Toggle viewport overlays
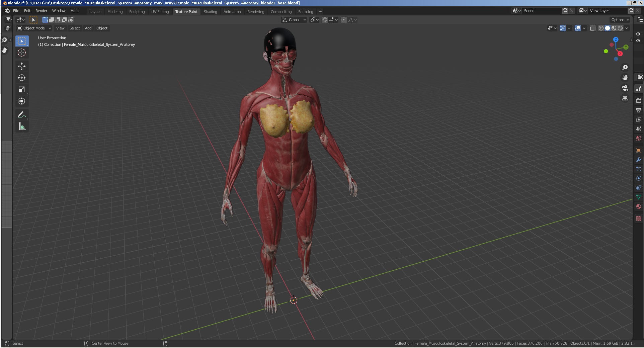 (x=578, y=28)
